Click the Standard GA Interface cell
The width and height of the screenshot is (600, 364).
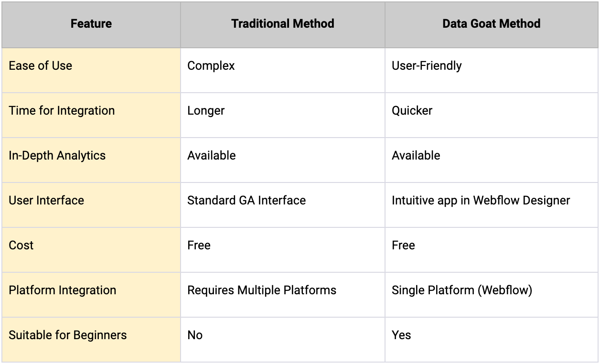coord(246,201)
